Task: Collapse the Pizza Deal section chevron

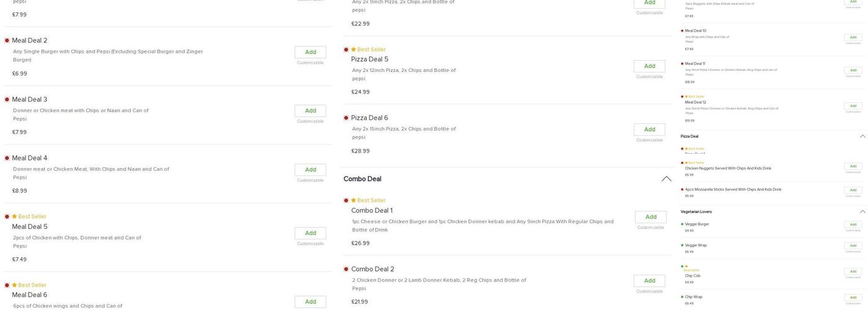Action: (x=862, y=136)
